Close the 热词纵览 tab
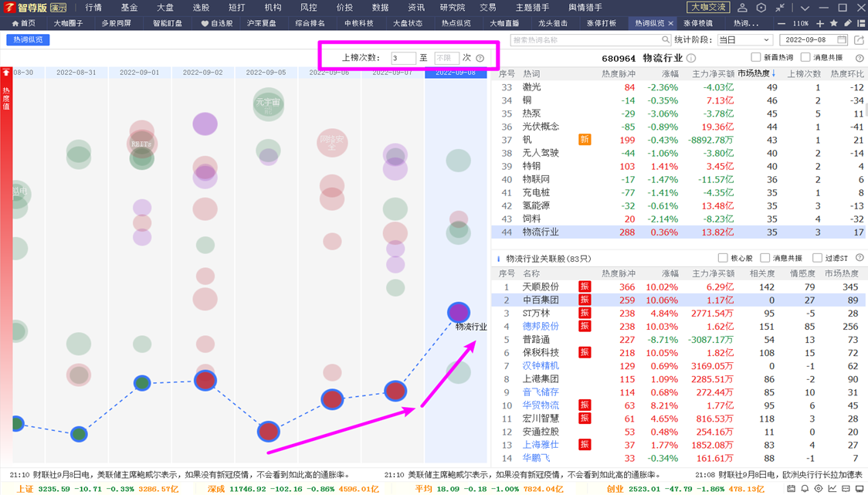868x495 pixels. pos(671,24)
